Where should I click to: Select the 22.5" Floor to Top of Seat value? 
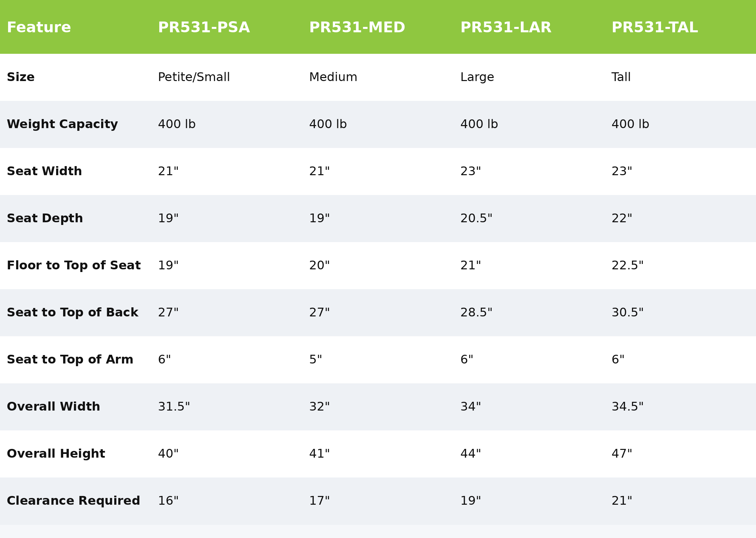(x=627, y=266)
